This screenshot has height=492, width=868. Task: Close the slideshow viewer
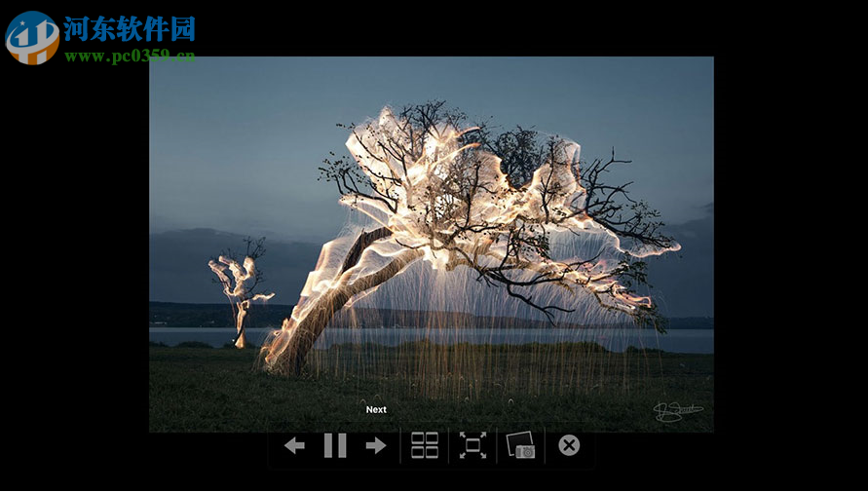[x=569, y=445]
